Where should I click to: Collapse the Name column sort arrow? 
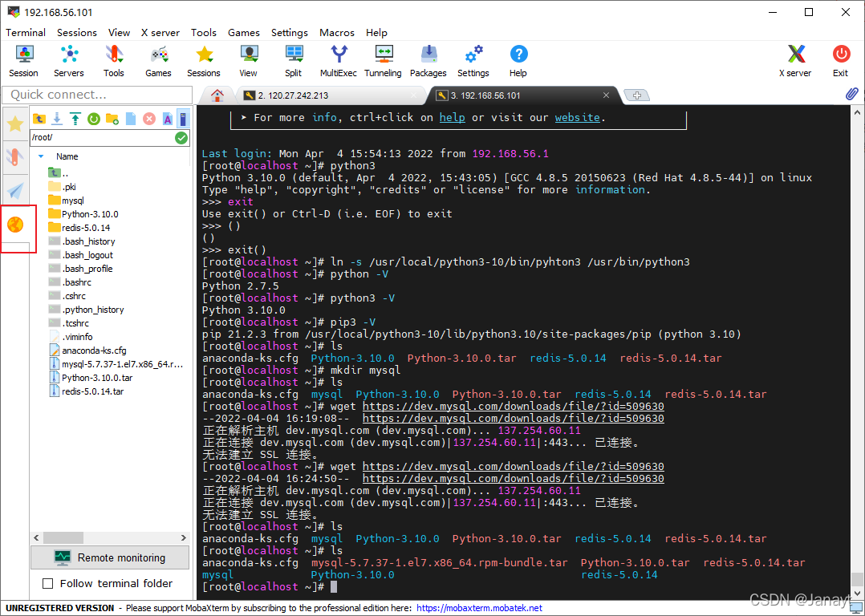[x=40, y=156]
